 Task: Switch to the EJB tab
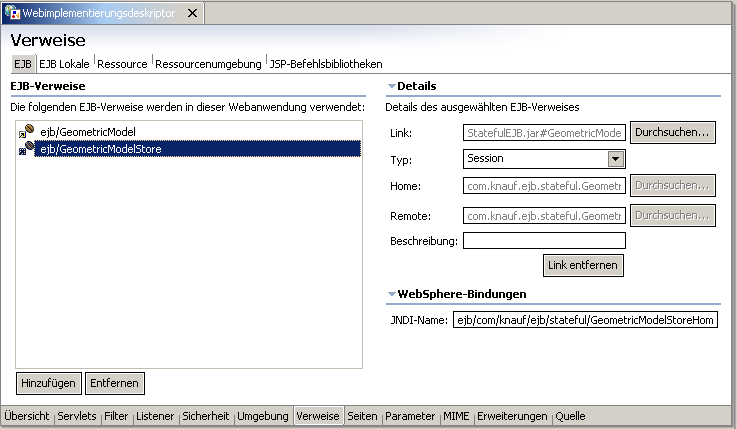23,64
